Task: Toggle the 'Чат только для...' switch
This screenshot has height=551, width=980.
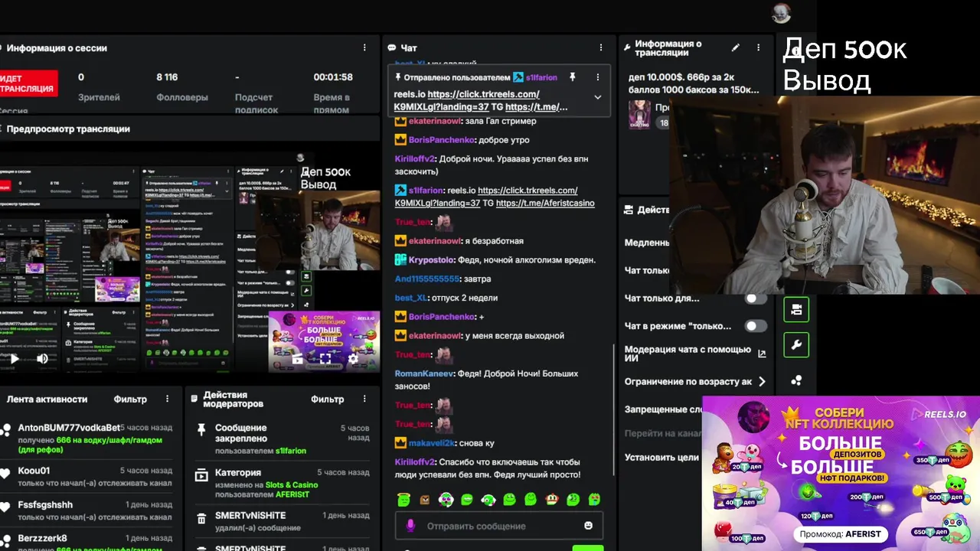Action: [756, 298]
